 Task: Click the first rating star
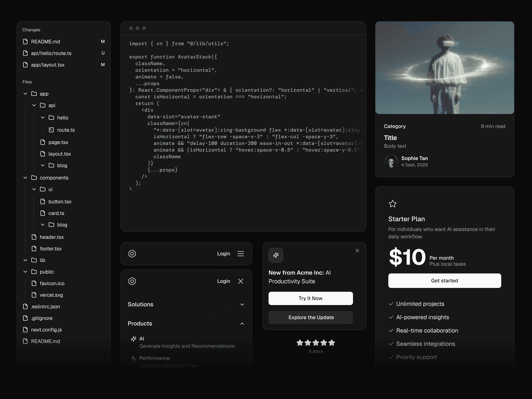point(300,343)
